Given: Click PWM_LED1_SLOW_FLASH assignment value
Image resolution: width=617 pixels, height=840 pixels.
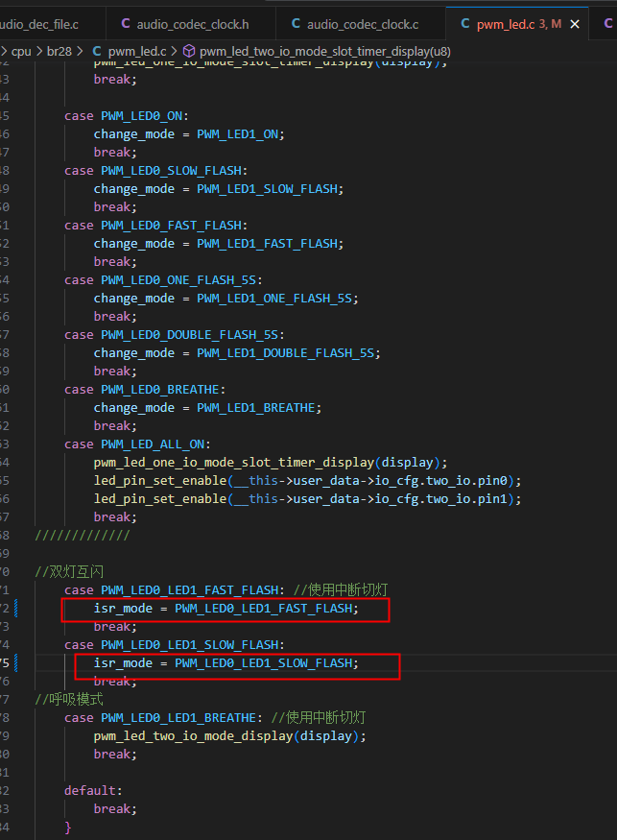Looking at the screenshot, I should click(268, 188).
